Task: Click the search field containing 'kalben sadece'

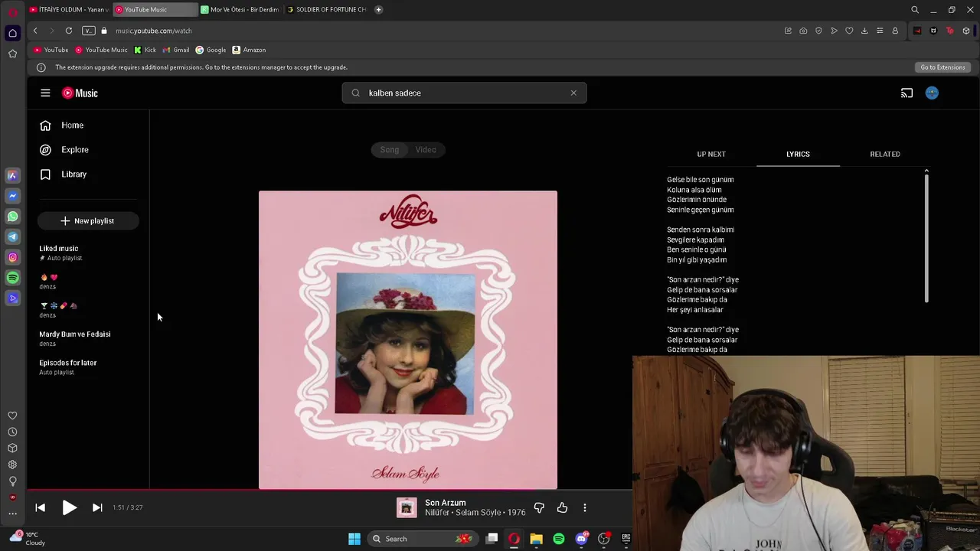Action: 464,93
